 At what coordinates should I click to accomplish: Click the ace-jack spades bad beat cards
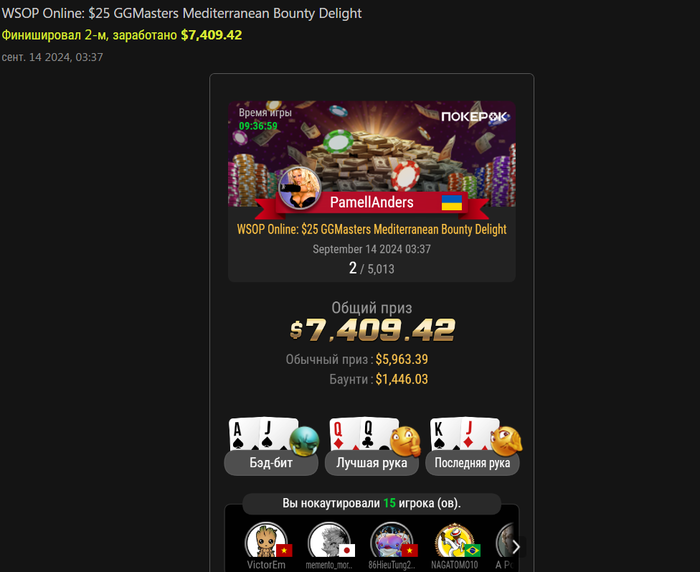(x=262, y=434)
